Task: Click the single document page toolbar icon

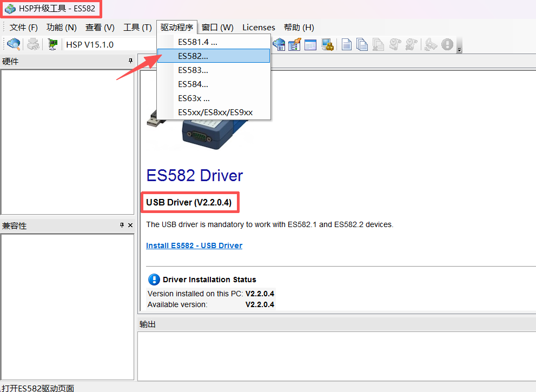Action: tap(347, 45)
